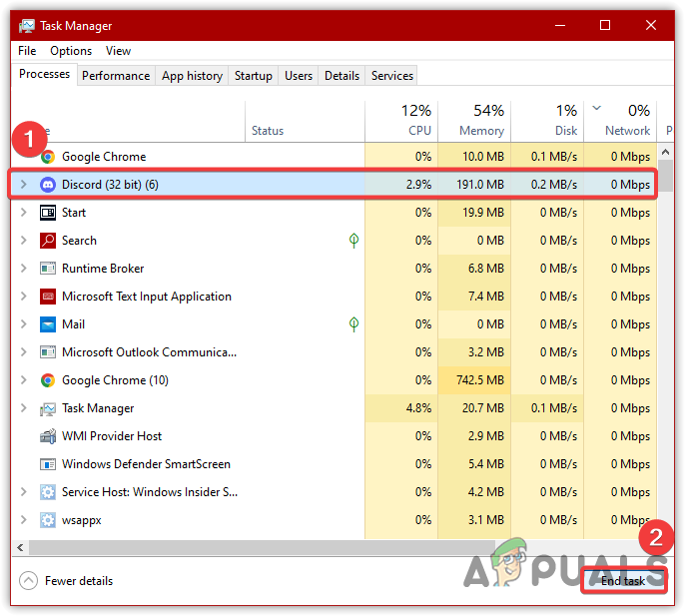Expand the Search process group
Image resolution: width=685 pixels, height=616 pixels.
click(24, 241)
